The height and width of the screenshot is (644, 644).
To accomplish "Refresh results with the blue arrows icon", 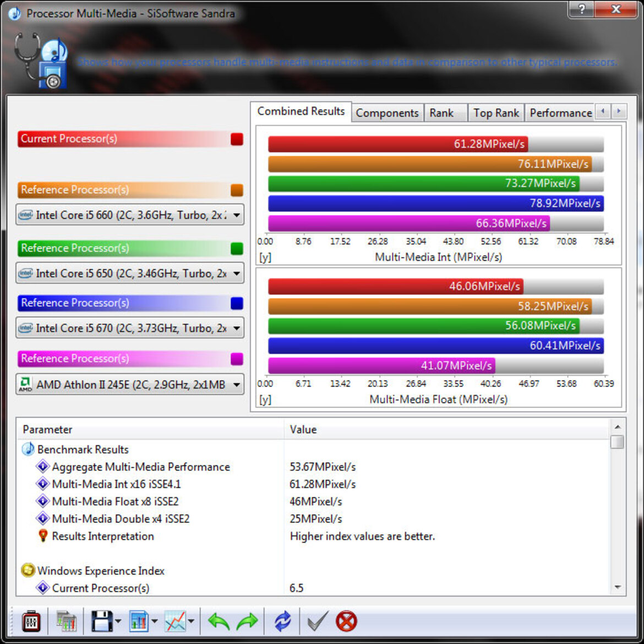I will (282, 621).
